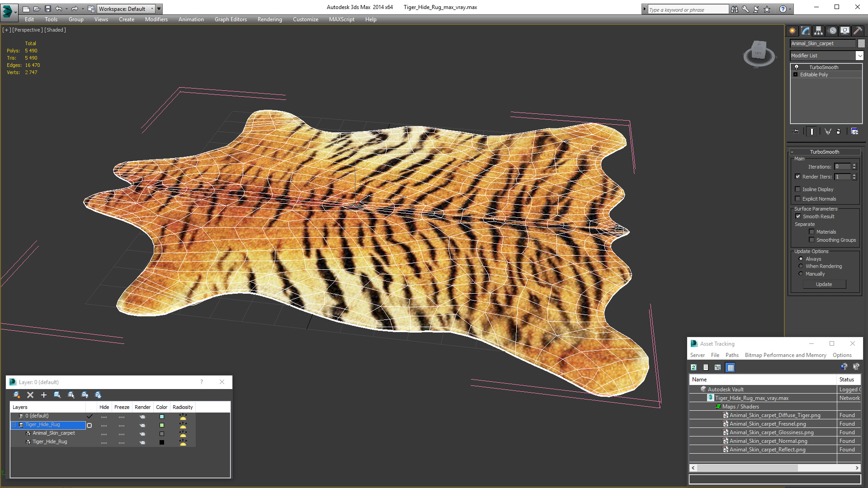Click the Shaded viewport label
Screen dimensions: 868x488
pos(55,30)
